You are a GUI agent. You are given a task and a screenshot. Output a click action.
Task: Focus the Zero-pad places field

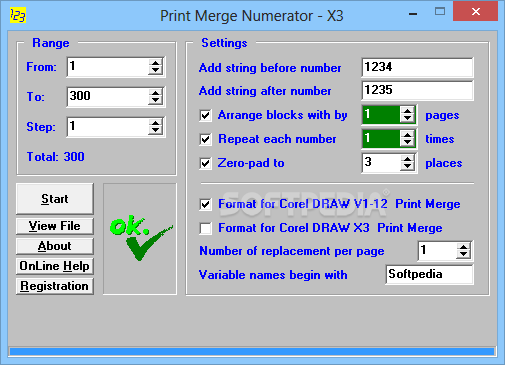(x=381, y=163)
